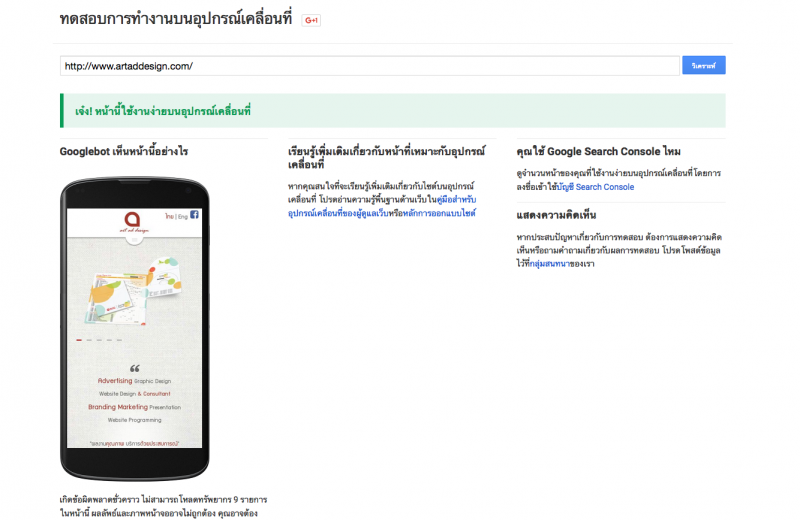Click the phone preview screenshot

pos(135,328)
